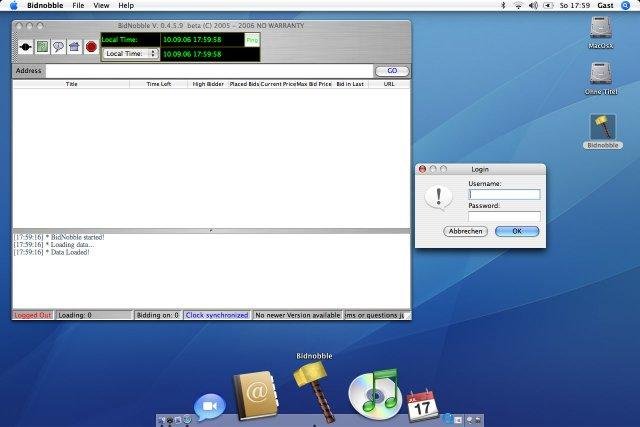Open iCal calendar from the Dock
This screenshot has height=427, width=640.
422,406
